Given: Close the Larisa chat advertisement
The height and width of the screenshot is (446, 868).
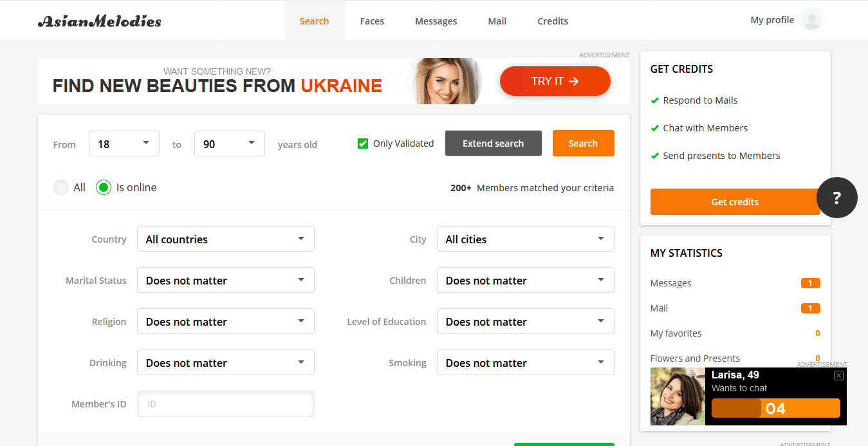Looking at the screenshot, I should click(838, 375).
